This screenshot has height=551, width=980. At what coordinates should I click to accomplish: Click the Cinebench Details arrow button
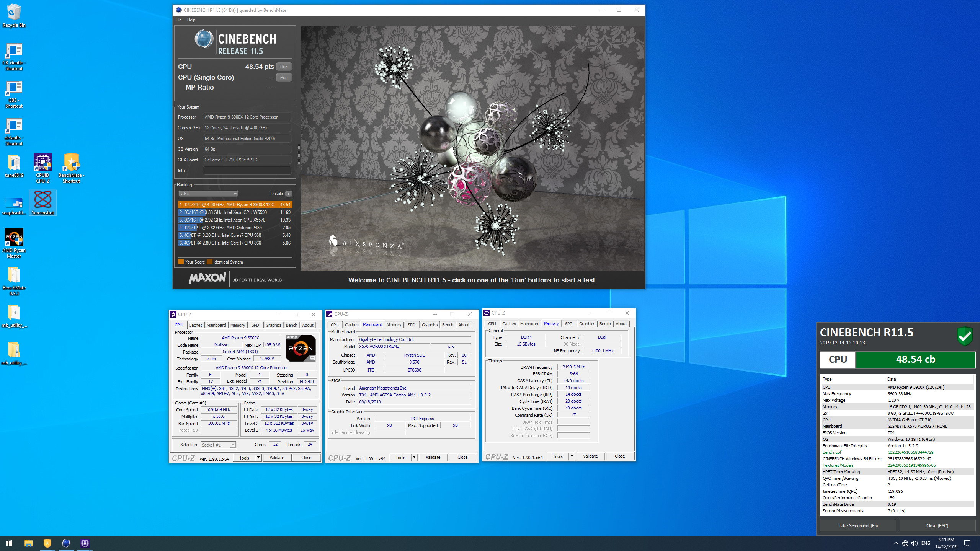tap(289, 194)
